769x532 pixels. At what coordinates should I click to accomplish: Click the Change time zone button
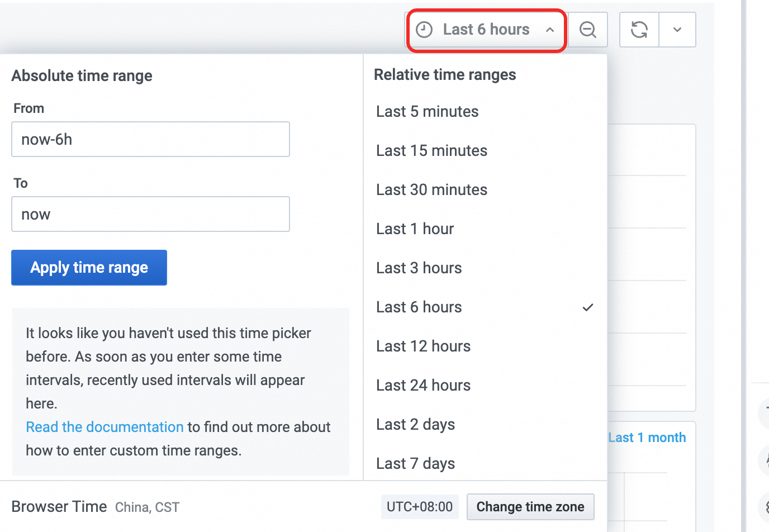click(x=530, y=507)
